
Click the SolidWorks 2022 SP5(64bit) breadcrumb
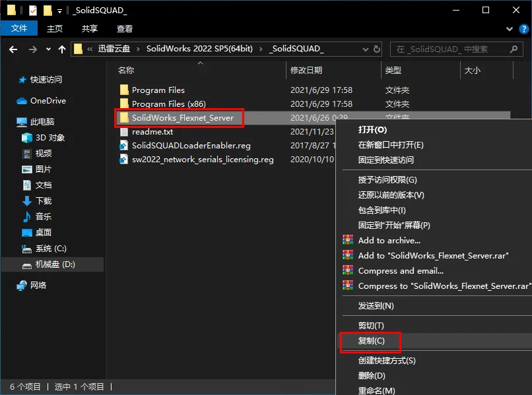pyautogui.click(x=199, y=49)
